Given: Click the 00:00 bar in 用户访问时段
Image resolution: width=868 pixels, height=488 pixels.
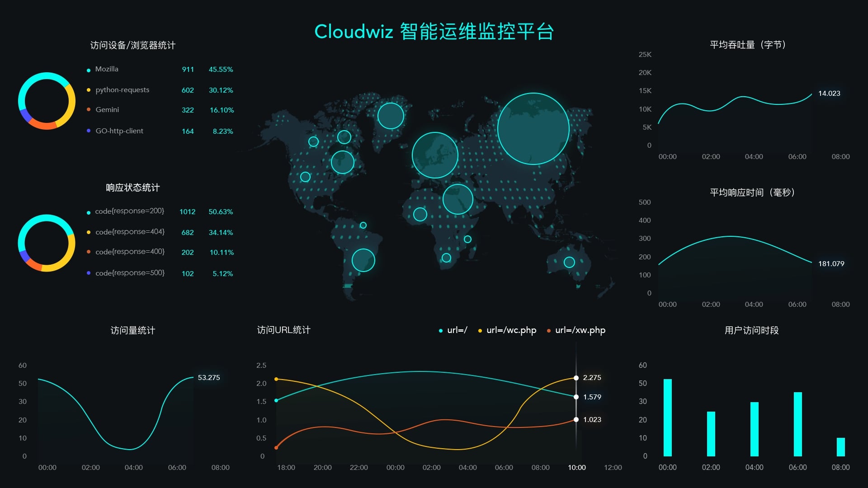Looking at the screenshot, I should click(x=668, y=418).
